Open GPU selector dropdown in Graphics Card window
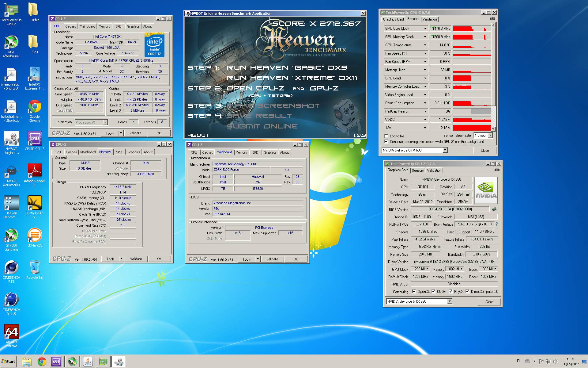Image resolution: width=588 pixels, height=368 pixels. (450, 301)
